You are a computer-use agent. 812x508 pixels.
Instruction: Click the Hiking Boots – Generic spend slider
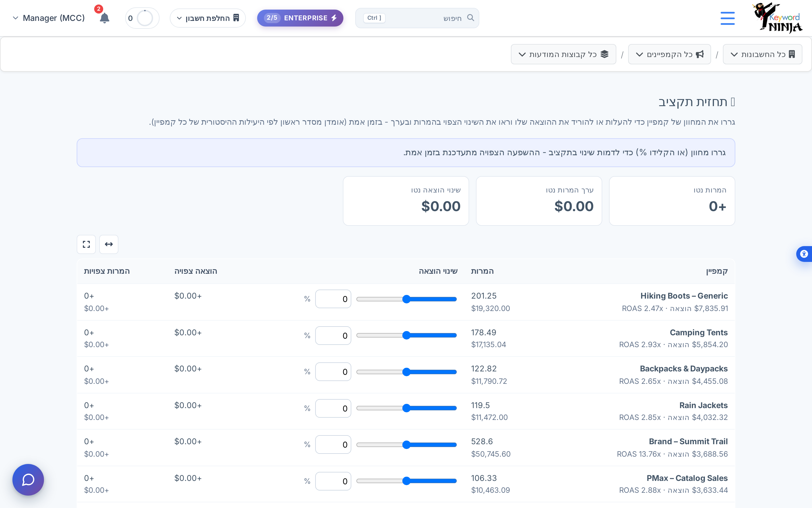[406, 299]
